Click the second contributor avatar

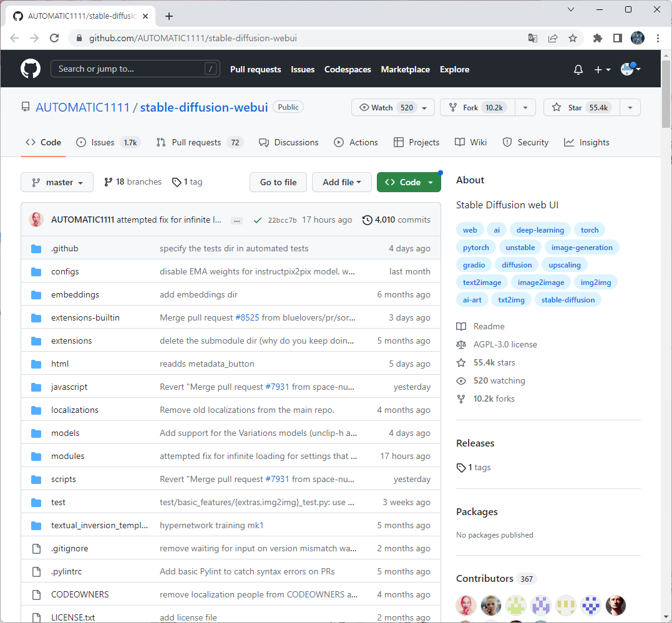pos(491,605)
